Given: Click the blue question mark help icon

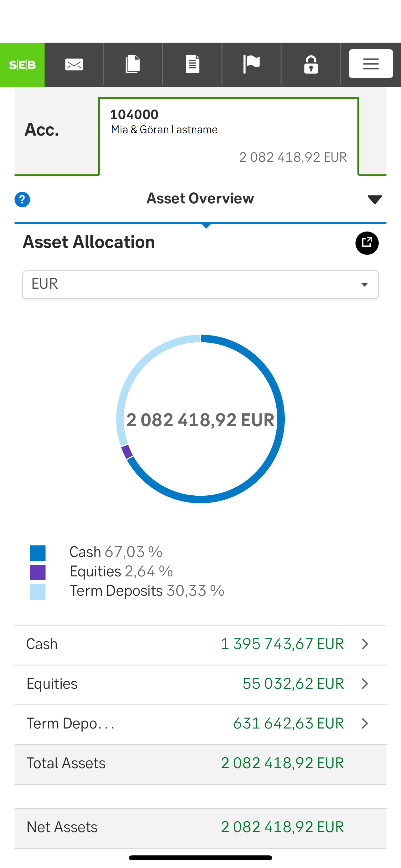Looking at the screenshot, I should (x=22, y=200).
